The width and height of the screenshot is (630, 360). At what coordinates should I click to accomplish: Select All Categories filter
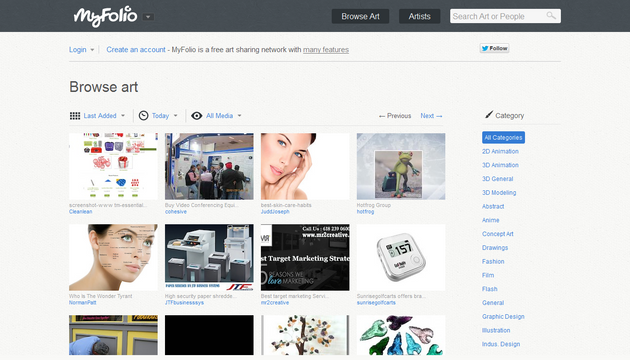point(503,137)
